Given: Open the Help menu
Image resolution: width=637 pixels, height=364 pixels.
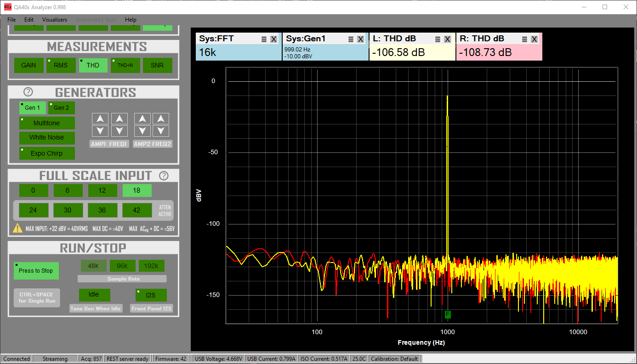Looking at the screenshot, I should pyautogui.click(x=131, y=20).
